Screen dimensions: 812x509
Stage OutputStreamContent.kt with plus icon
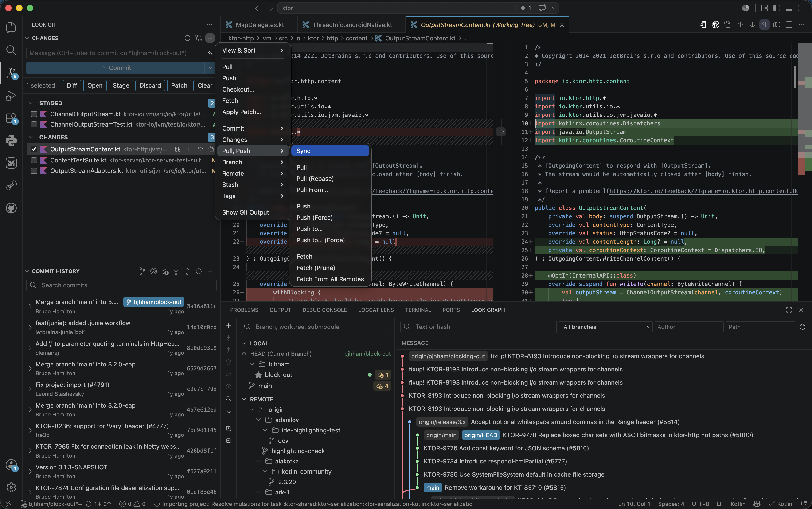189,149
